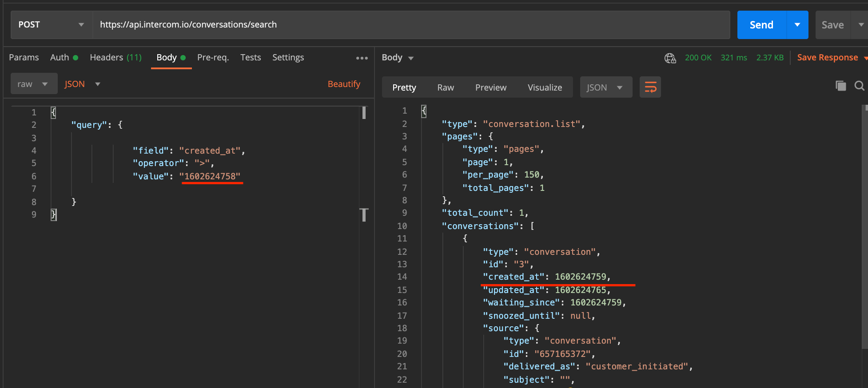Click the "updated_at" line in response
Screen dimensions: 868x388
pos(547,290)
